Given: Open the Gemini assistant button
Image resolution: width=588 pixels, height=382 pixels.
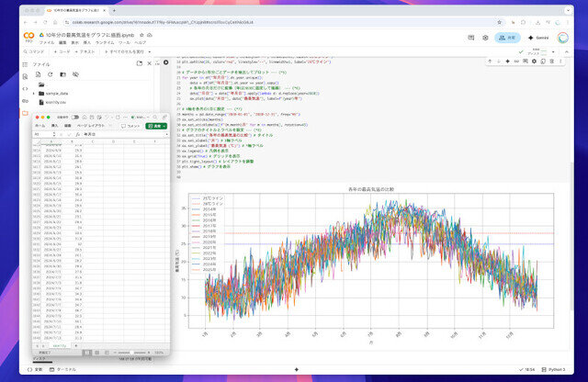Looking at the screenshot, I should click(538, 38).
